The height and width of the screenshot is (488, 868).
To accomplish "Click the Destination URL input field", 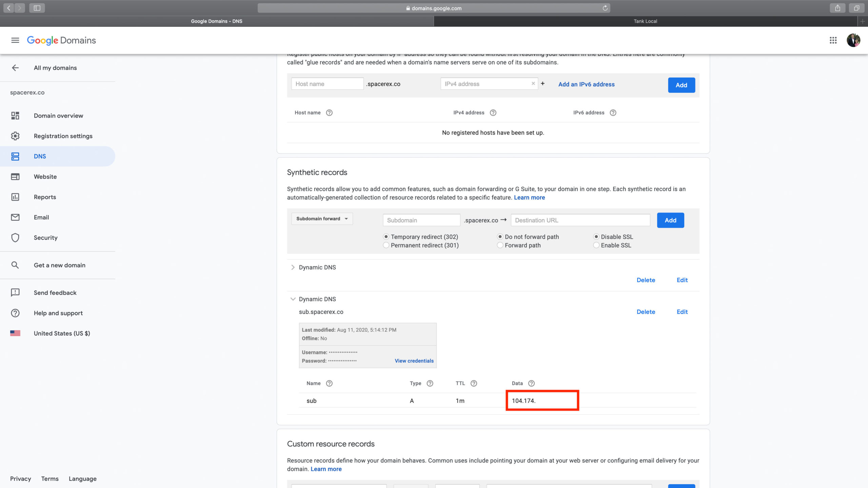I will [580, 220].
